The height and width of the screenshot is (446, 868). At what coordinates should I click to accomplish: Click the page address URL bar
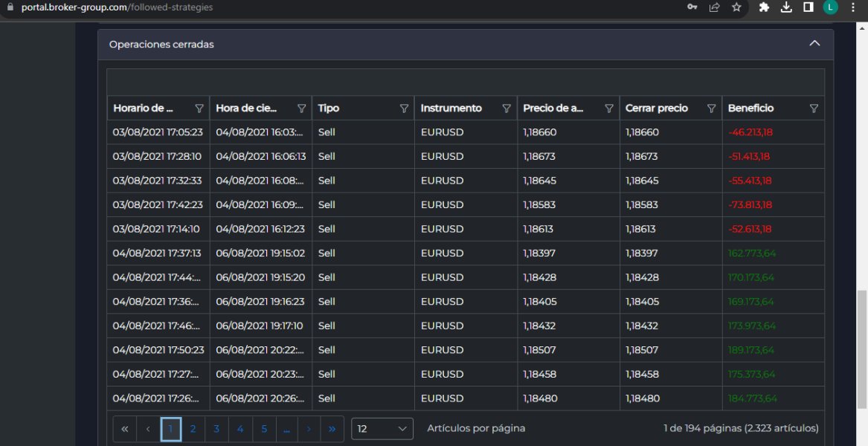tap(298, 7)
